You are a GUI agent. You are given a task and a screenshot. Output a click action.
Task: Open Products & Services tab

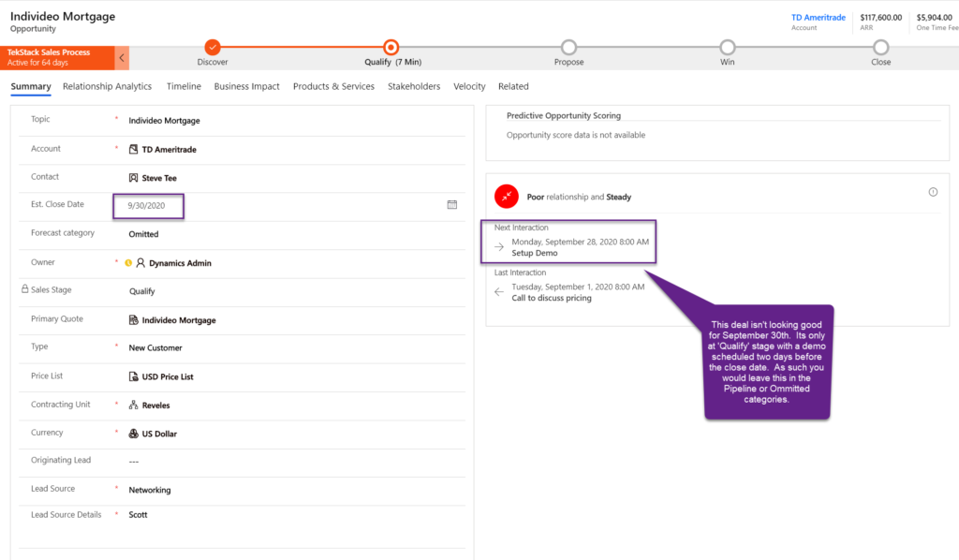pyautogui.click(x=333, y=86)
